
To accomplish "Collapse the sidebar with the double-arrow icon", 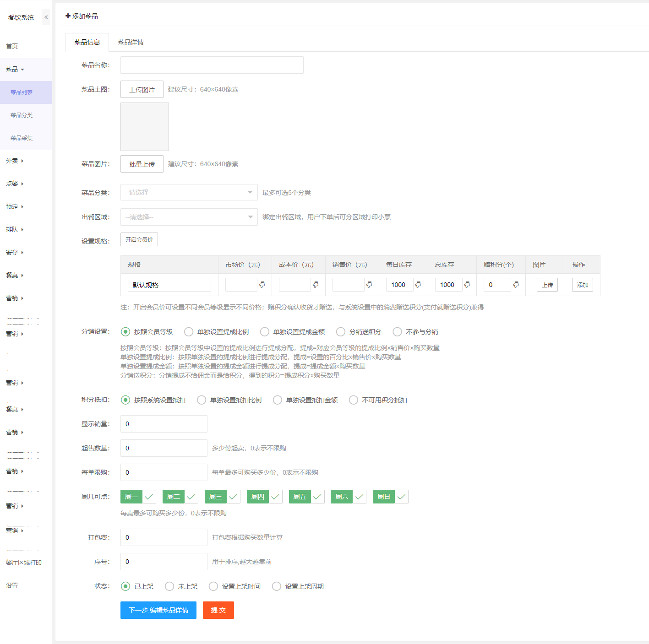I will click(46, 17).
